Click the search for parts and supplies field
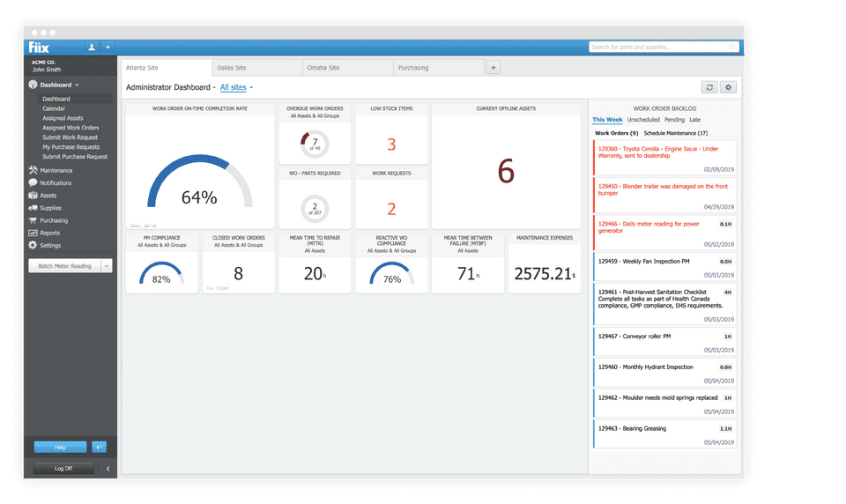This screenshot has height=504, width=846. (664, 47)
